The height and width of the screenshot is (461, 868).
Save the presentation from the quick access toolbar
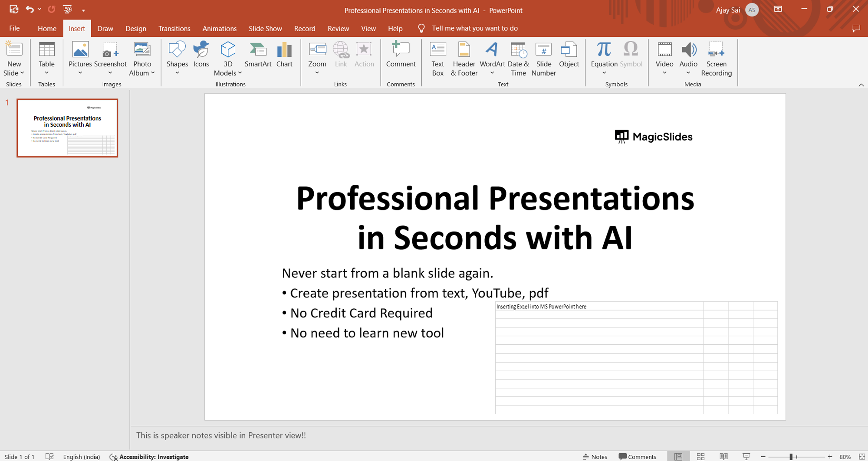(14, 9)
